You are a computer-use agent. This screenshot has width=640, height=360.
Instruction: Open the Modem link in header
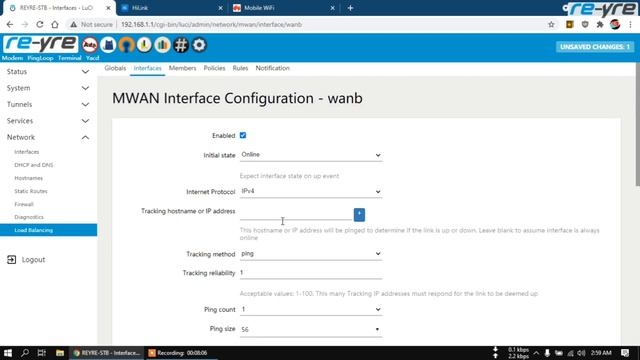(x=12, y=58)
